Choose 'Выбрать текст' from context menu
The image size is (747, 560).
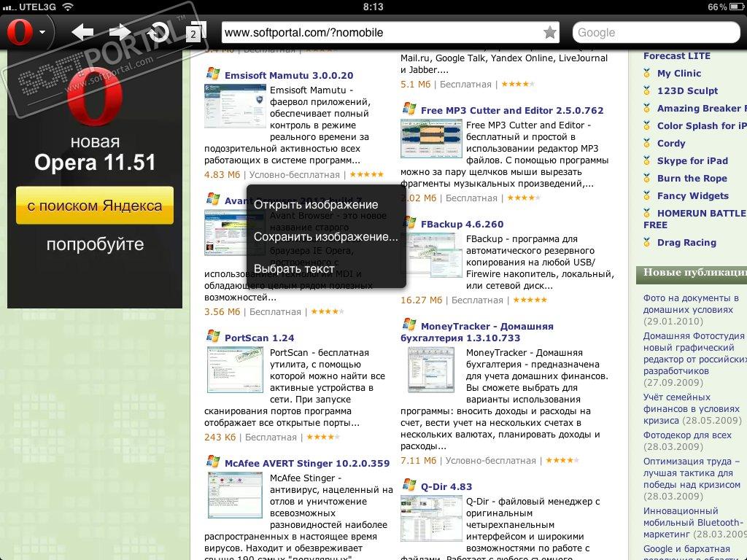tap(294, 268)
